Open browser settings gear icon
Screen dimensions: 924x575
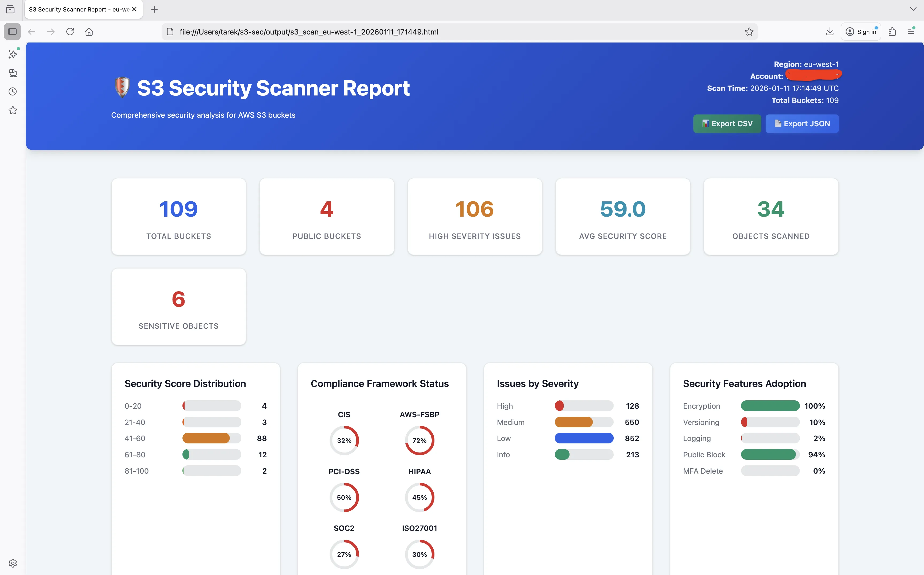tap(13, 563)
